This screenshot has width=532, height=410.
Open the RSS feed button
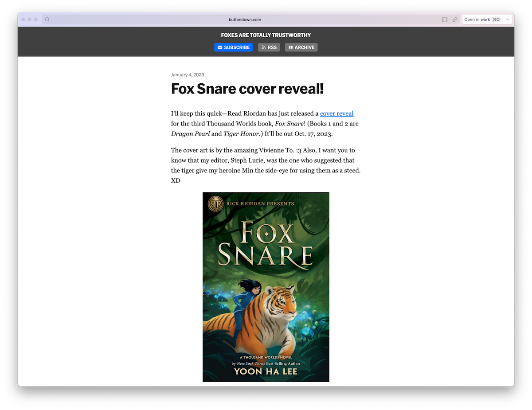point(269,47)
